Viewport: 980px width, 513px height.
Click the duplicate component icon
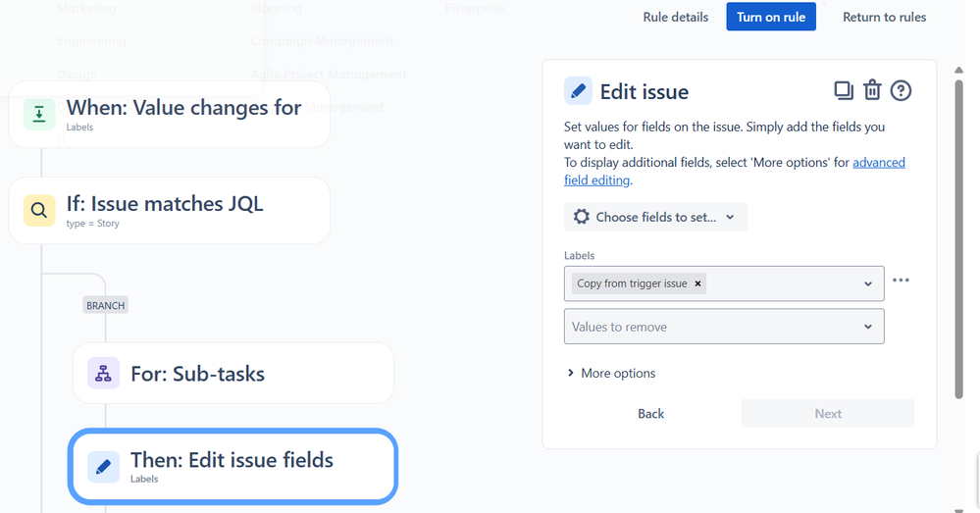tap(844, 91)
